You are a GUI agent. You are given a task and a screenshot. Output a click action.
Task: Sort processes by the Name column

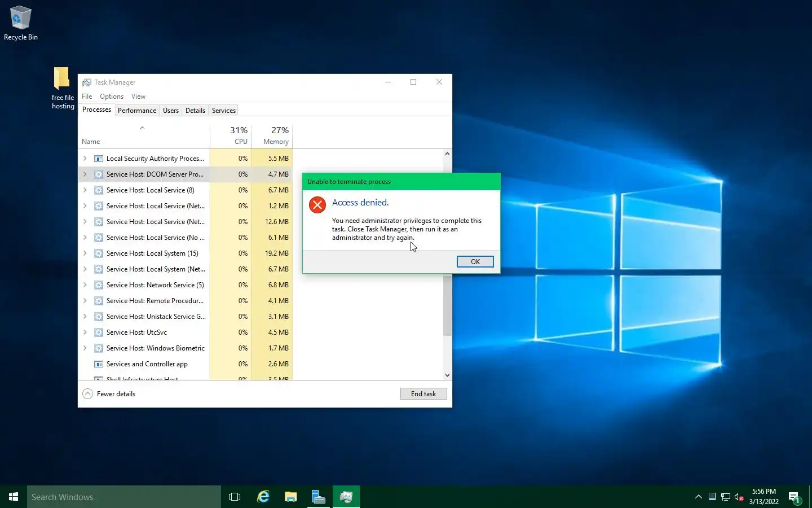pyautogui.click(x=144, y=135)
